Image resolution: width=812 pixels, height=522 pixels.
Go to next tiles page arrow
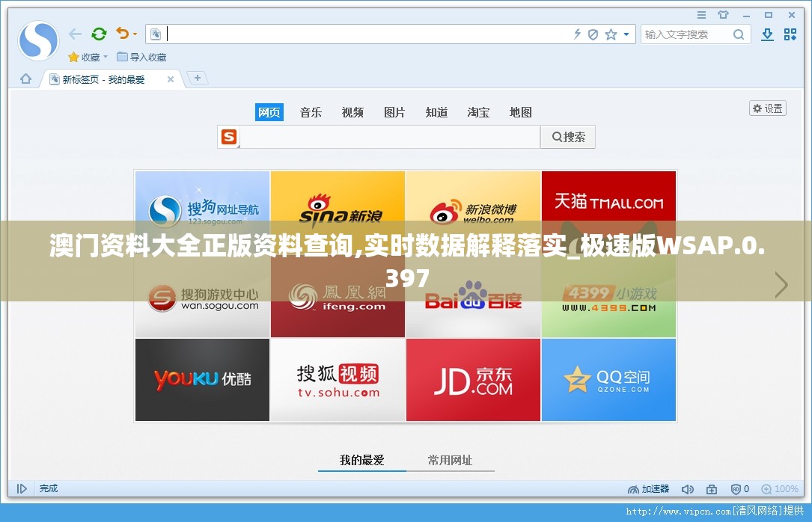coord(781,285)
